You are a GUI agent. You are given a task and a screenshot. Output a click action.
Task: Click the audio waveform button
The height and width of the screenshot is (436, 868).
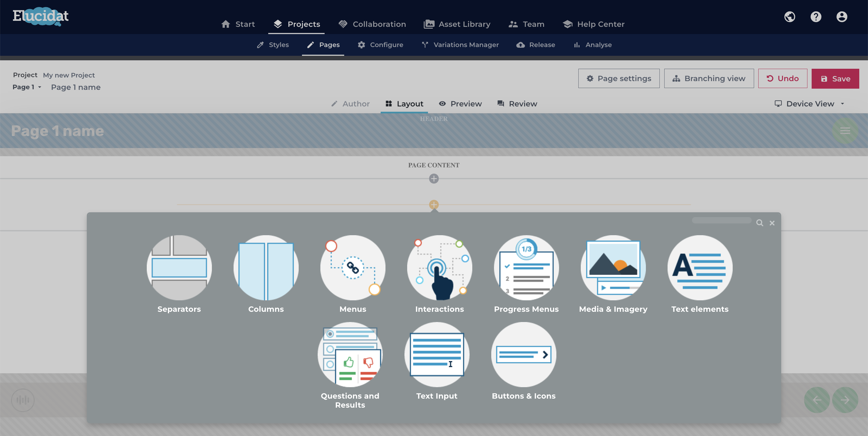(x=23, y=400)
